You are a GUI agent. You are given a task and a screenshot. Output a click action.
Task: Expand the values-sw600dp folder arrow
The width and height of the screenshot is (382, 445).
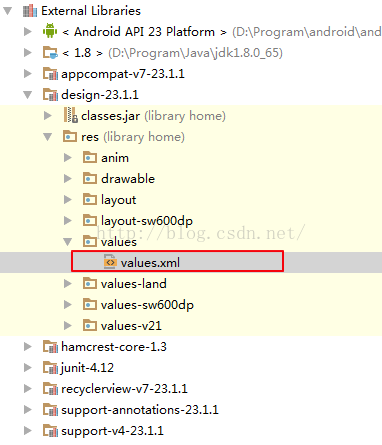[68, 305]
